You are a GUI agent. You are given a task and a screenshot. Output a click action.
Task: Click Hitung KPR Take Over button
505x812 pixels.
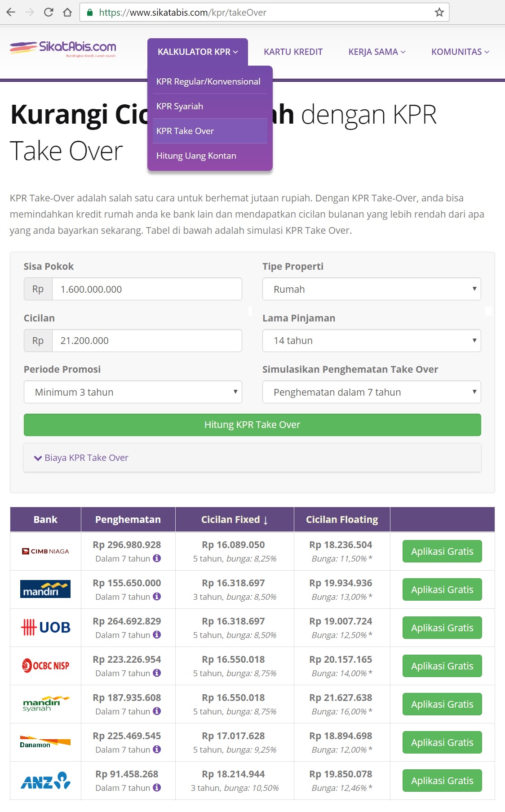252,425
